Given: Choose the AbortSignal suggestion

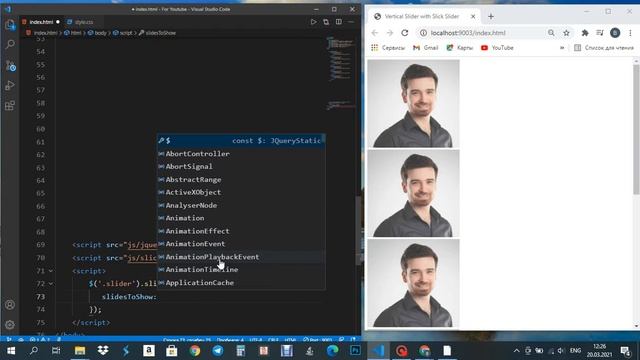Looking at the screenshot, I should pyautogui.click(x=241, y=167).
